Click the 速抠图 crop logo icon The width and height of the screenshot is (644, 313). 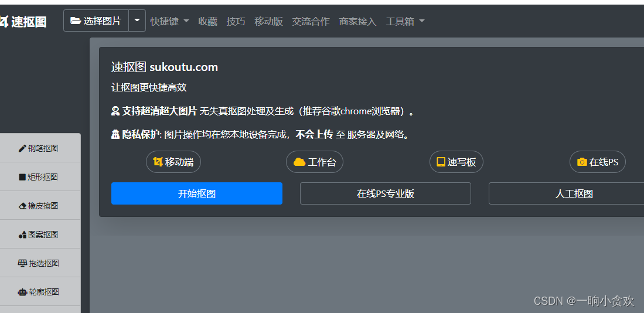point(4,21)
